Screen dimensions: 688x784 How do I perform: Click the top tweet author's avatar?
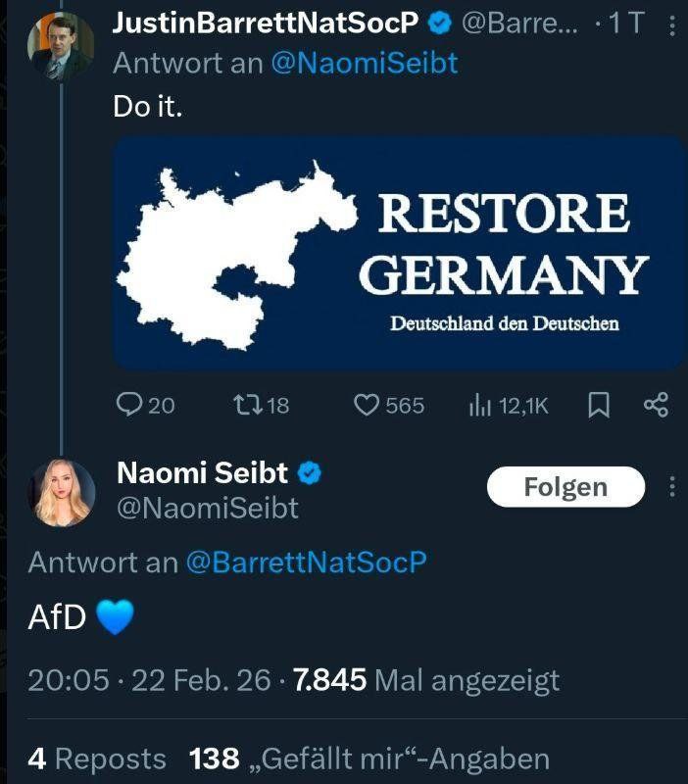coord(61,47)
